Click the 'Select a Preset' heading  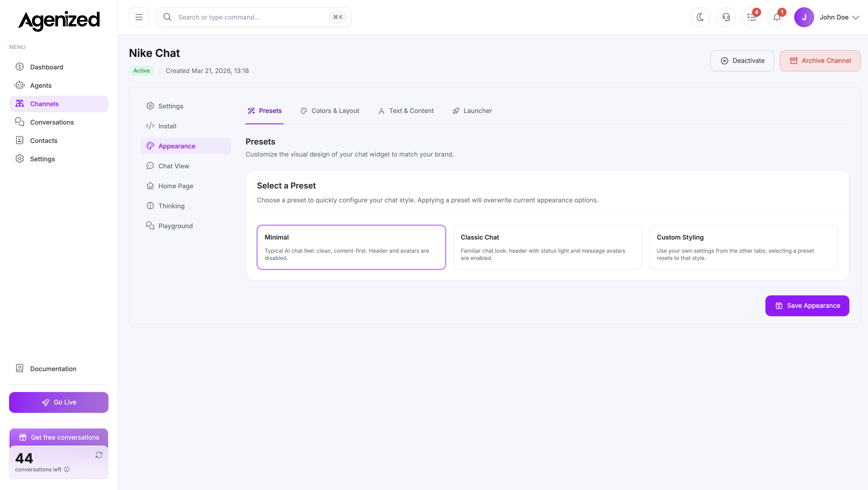tap(286, 186)
